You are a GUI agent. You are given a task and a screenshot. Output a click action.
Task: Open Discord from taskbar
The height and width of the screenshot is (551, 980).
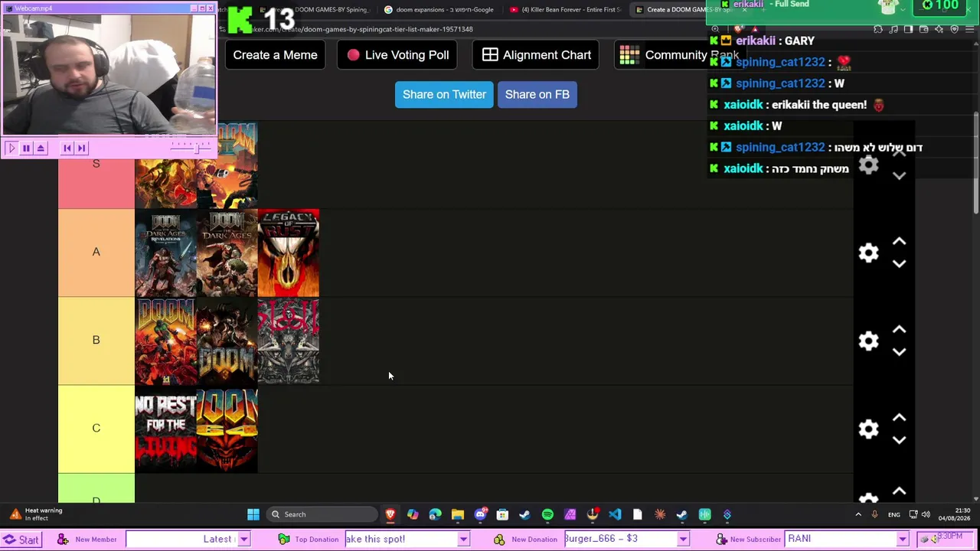pyautogui.click(x=480, y=514)
